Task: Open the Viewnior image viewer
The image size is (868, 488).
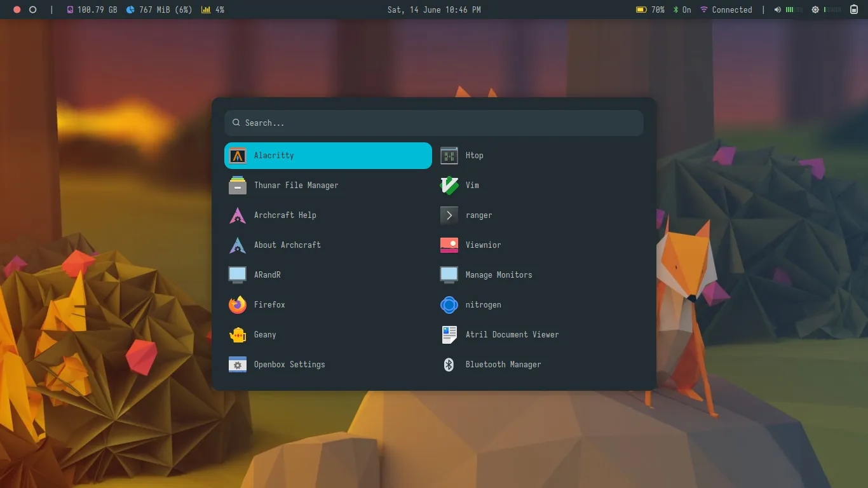Action: [x=539, y=245]
